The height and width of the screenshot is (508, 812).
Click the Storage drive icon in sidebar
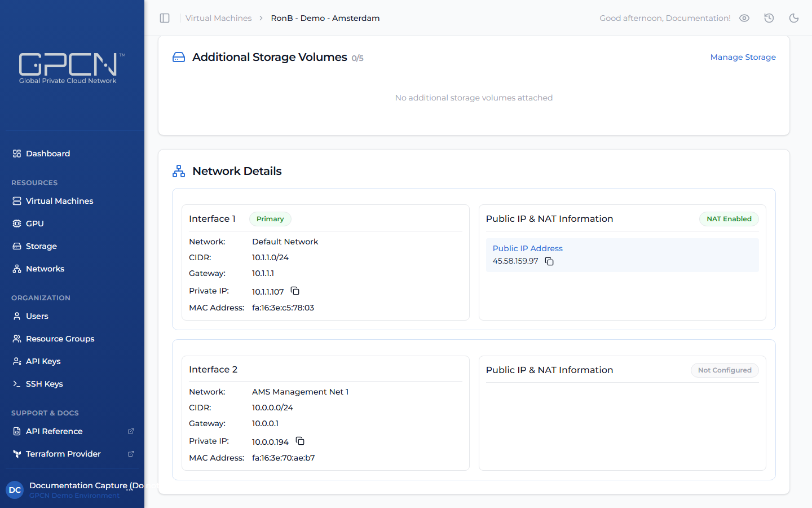[x=17, y=246]
